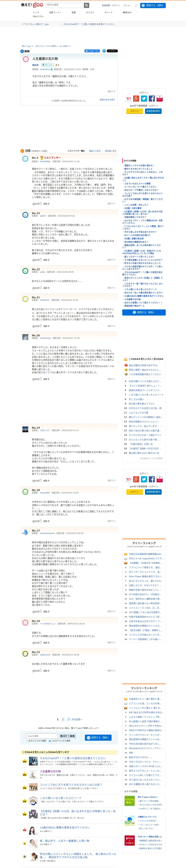Focus bottom Q&Aを検索 input field
The width and height of the screenshot is (186, 868).
pyautogui.click(x=42, y=736)
